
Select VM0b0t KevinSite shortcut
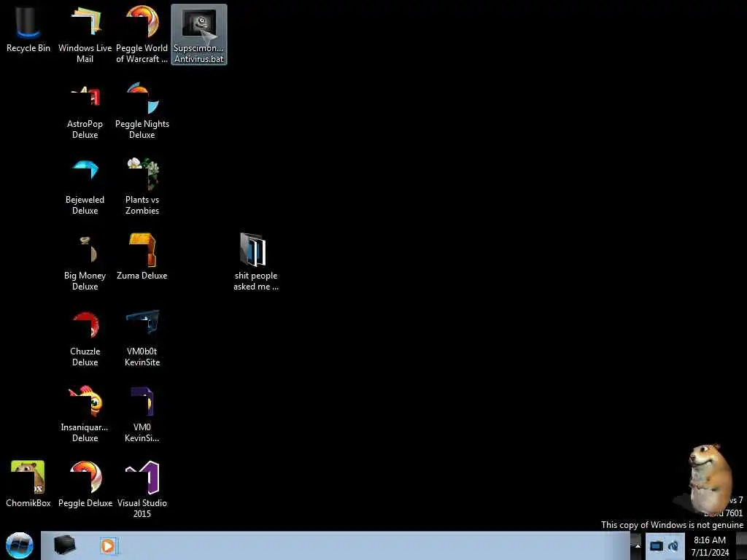pyautogui.click(x=142, y=338)
